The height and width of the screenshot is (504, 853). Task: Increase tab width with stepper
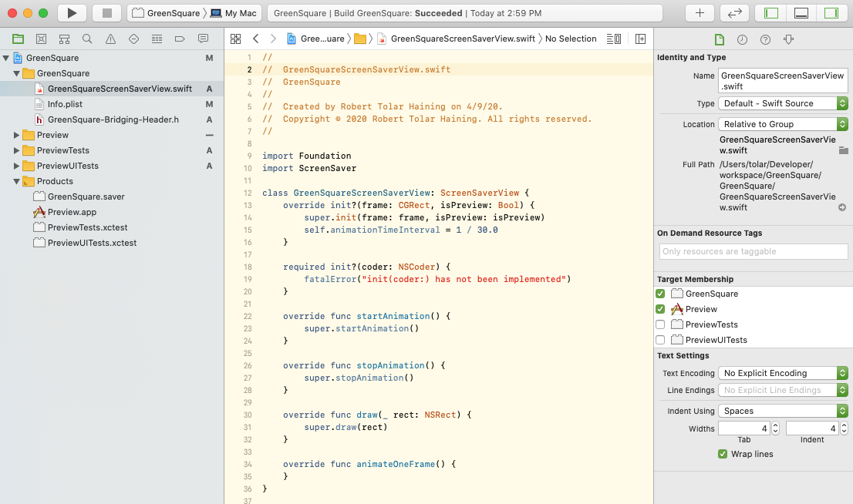point(775,425)
